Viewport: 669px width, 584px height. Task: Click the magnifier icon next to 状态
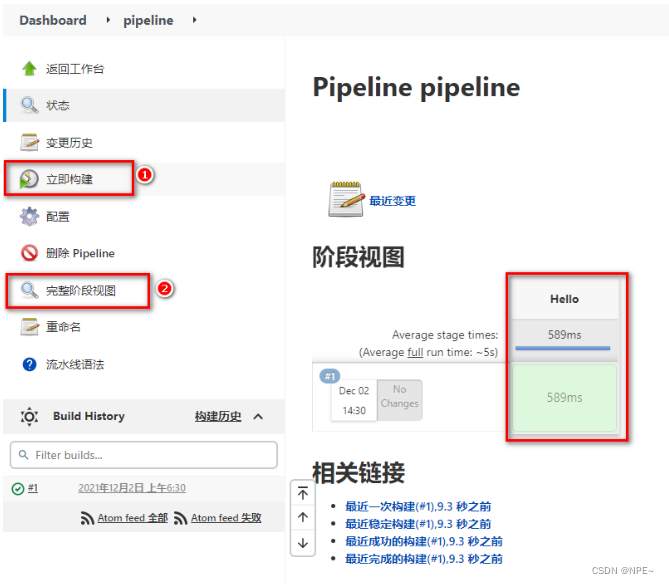pyautogui.click(x=29, y=105)
